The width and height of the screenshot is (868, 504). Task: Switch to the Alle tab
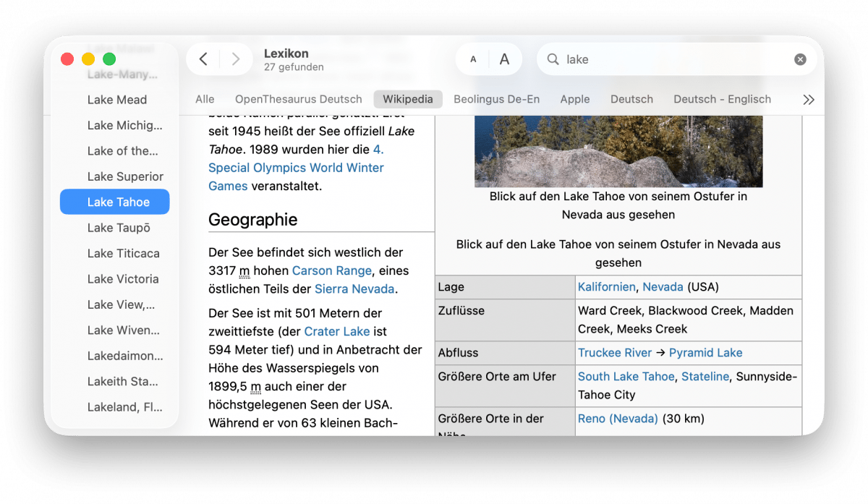coord(205,99)
